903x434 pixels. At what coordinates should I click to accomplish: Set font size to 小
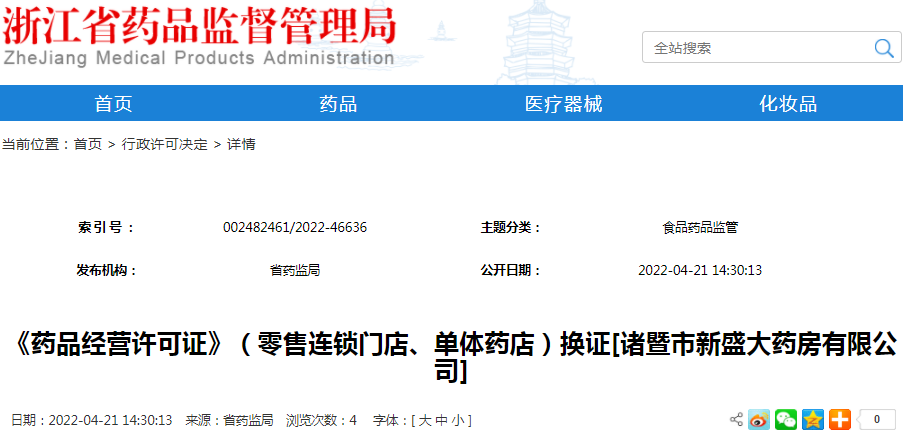tap(457, 420)
